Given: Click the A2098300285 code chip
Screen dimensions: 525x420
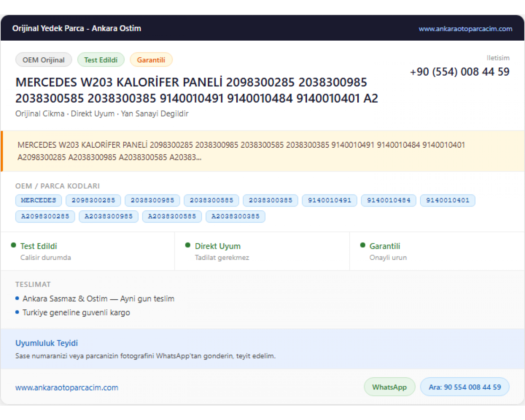Looking at the screenshot, I should (45, 216).
